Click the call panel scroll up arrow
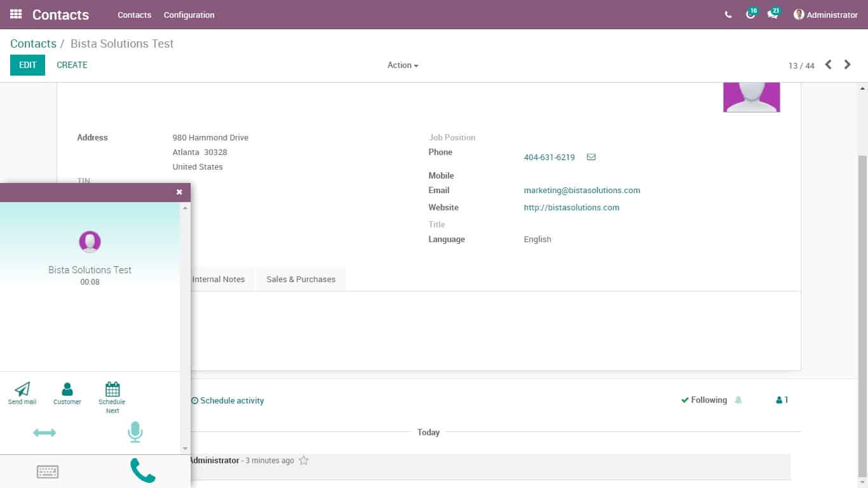This screenshot has width=868, height=488. coord(186,208)
